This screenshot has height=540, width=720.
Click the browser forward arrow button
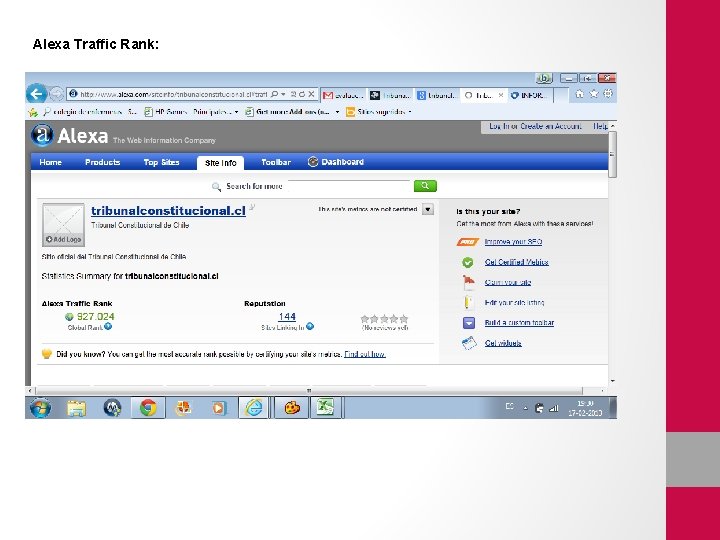click(56, 94)
